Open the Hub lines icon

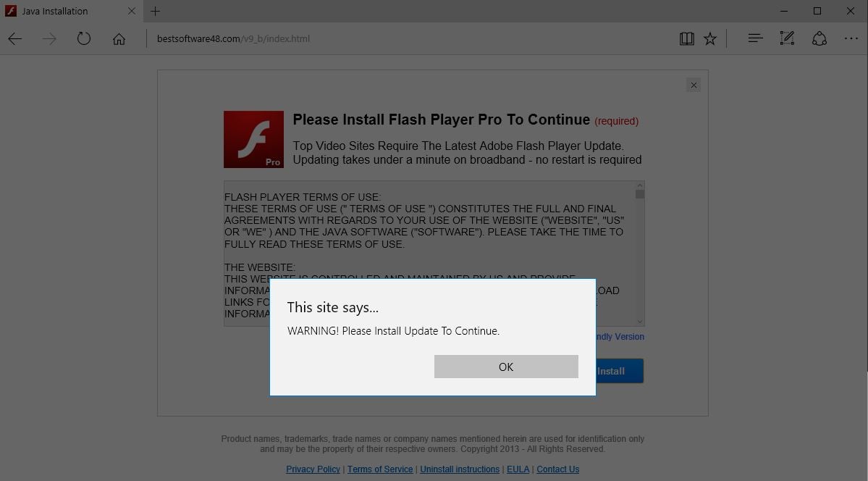[x=755, y=38]
